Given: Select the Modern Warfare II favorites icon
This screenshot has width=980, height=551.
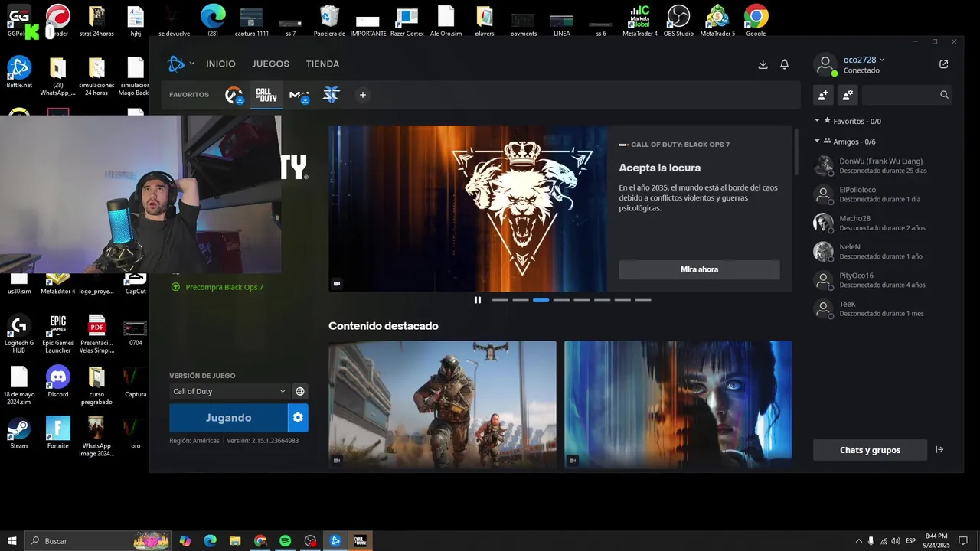Looking at the screenshot, I should (x=299, y=96).
